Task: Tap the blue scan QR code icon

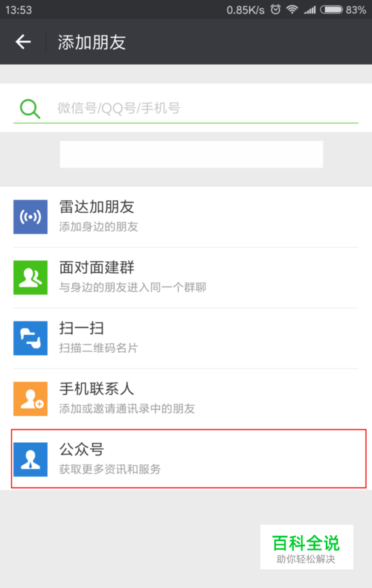Action: (x=31, y=338)
